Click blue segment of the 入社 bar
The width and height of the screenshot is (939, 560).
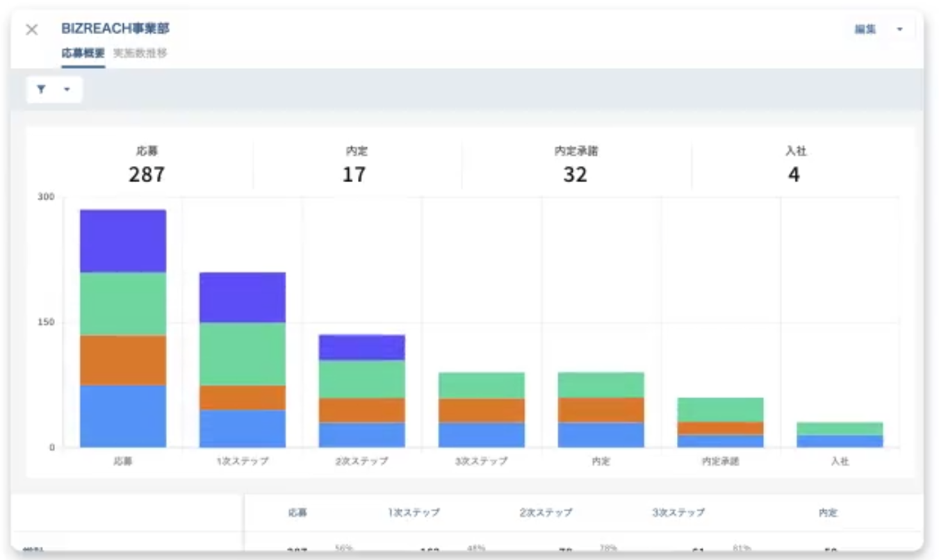coord(840,441)
